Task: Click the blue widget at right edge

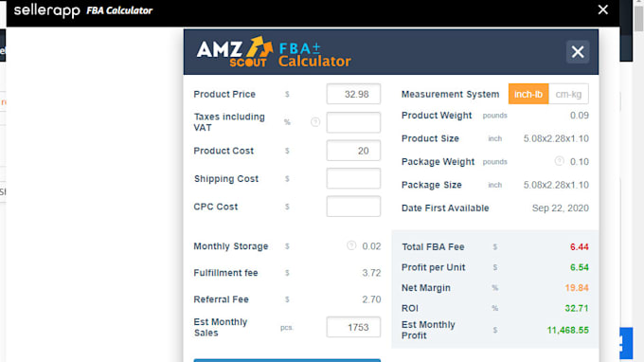Action: [625, 343]
